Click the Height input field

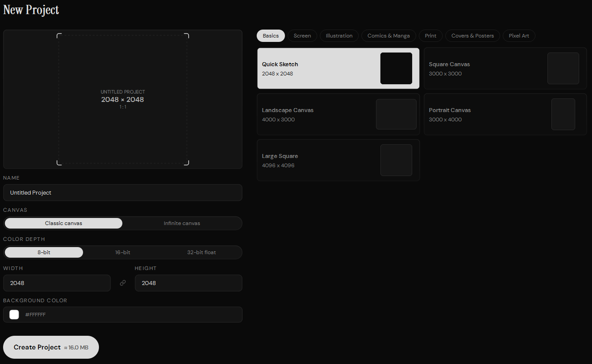click(x=189, y=283)
